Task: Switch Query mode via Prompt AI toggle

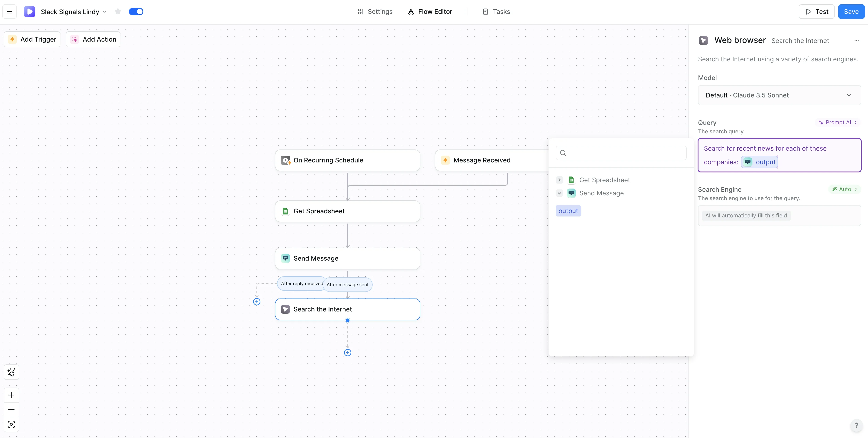Action: (x=838, y=122)
